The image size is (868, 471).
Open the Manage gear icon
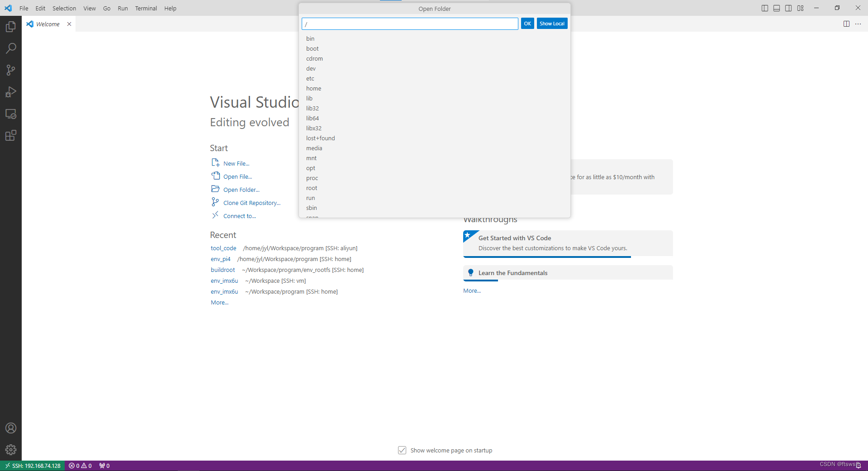click(x=11, y=450)
